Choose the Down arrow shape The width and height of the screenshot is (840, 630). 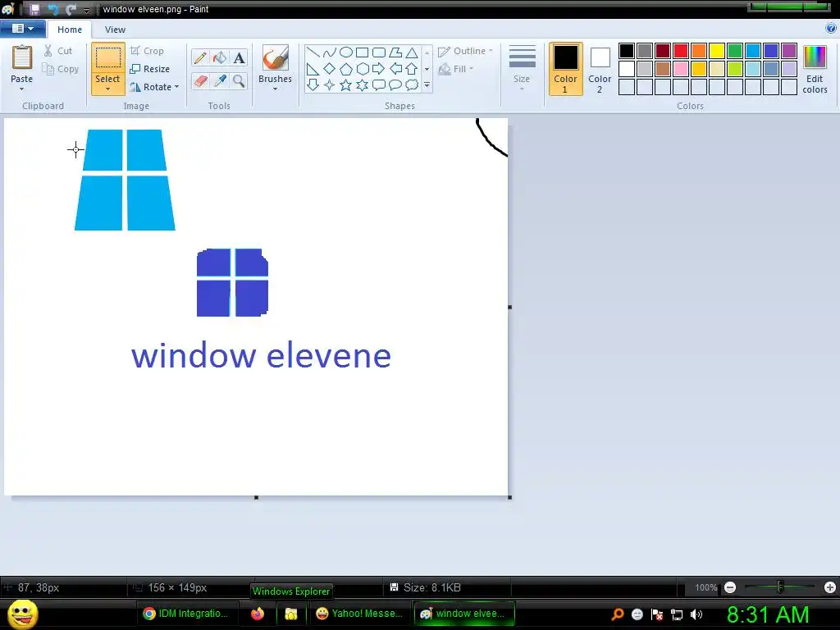point(313,84)
